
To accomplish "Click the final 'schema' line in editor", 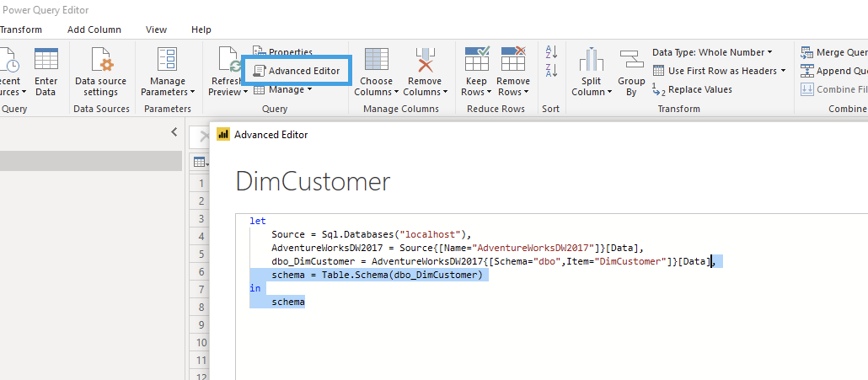I will click(x=288, y=302).
